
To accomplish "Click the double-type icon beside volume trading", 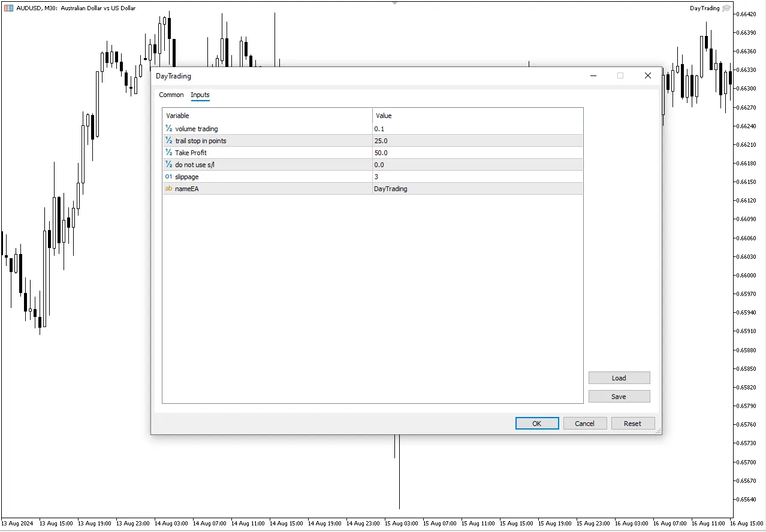I will point(168,129).
